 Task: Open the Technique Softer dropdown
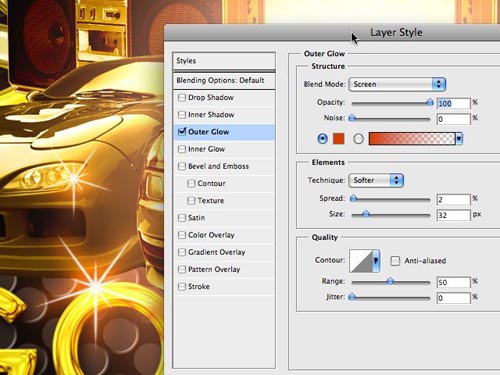376,180
